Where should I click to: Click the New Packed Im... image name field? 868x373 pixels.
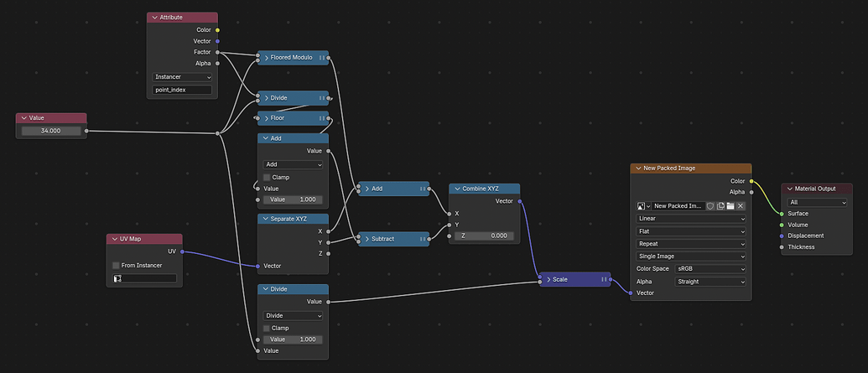[678, 206]
